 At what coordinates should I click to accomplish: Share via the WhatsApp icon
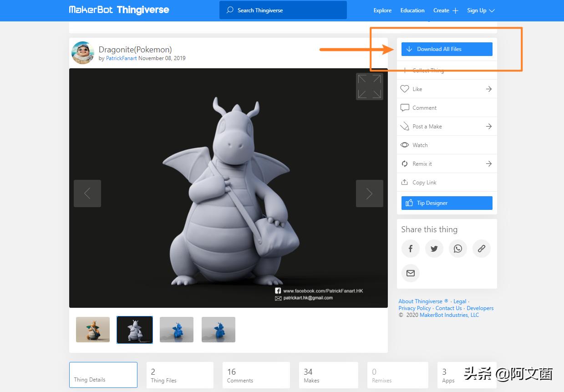(x=457, y=249)
